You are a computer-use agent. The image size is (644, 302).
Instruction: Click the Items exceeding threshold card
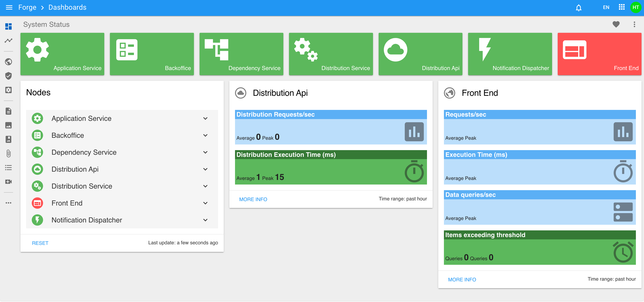540,247
